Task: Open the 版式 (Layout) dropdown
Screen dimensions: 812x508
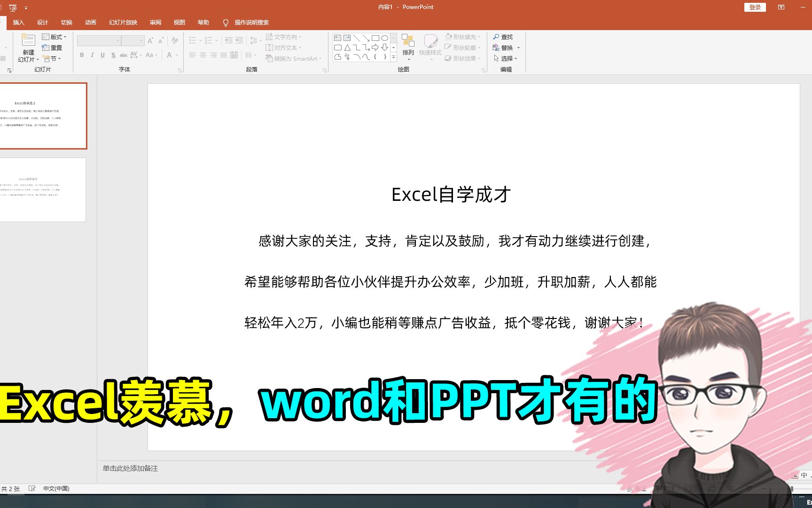Action: click(x=55, y=37)
